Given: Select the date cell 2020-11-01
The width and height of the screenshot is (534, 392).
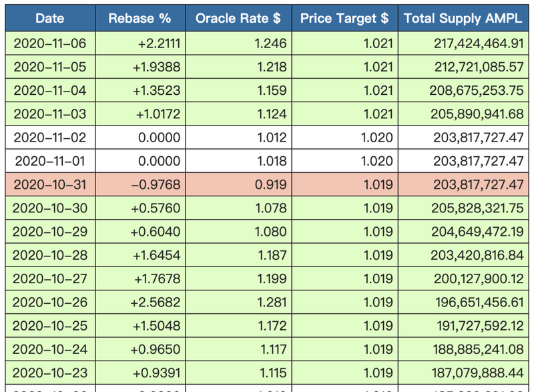Looking at the screenshot, I should [x=50, y=161].
